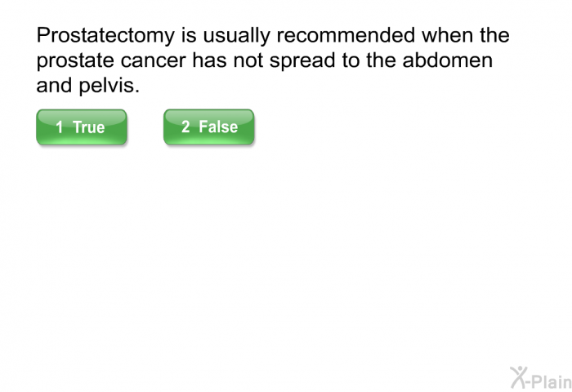Mark the statement as False
Viewport: 572px width, 392px height.
point(208,127)
